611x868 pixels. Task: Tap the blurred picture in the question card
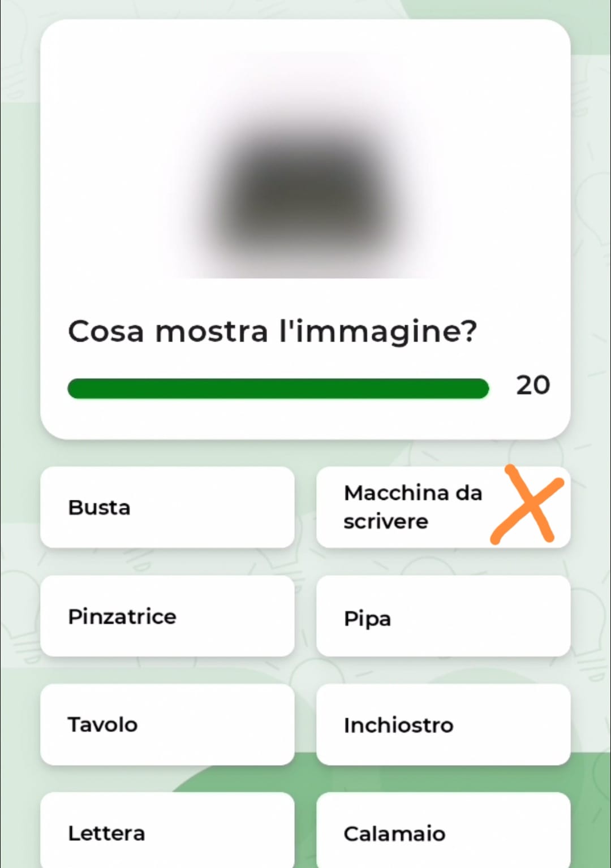tap(305, 165)
